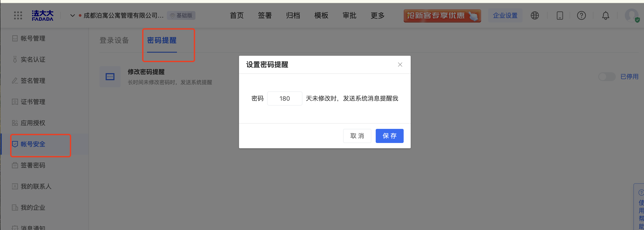Screen dimensions: 644x230
Task: Click the 已停用 status label
Action: [x=629, y=77]
